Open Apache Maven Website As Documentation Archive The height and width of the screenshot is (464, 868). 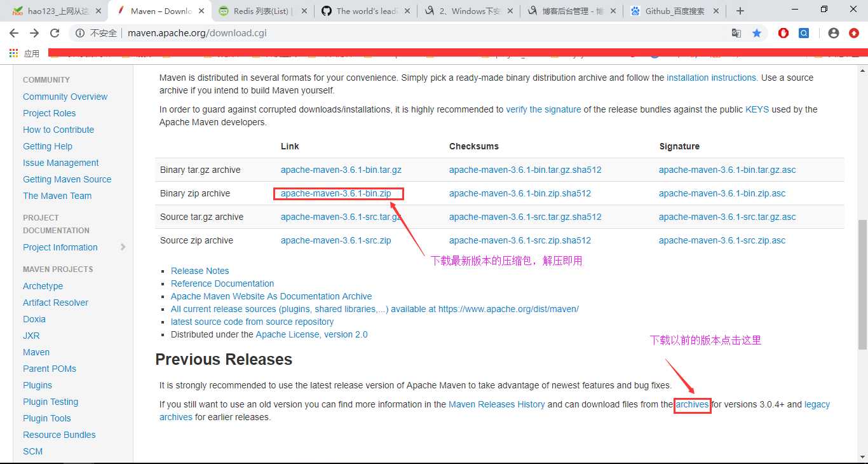pyautogui.click(x=271, y=296)
